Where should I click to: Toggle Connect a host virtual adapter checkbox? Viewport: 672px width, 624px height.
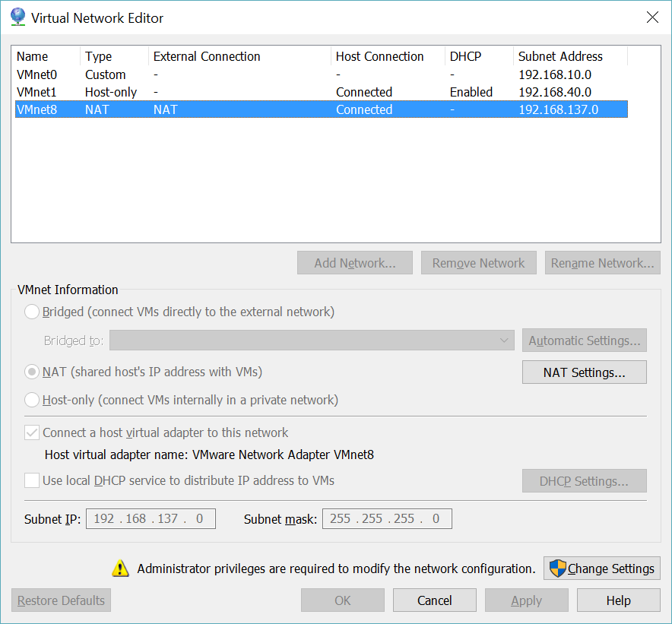[32, 432]
